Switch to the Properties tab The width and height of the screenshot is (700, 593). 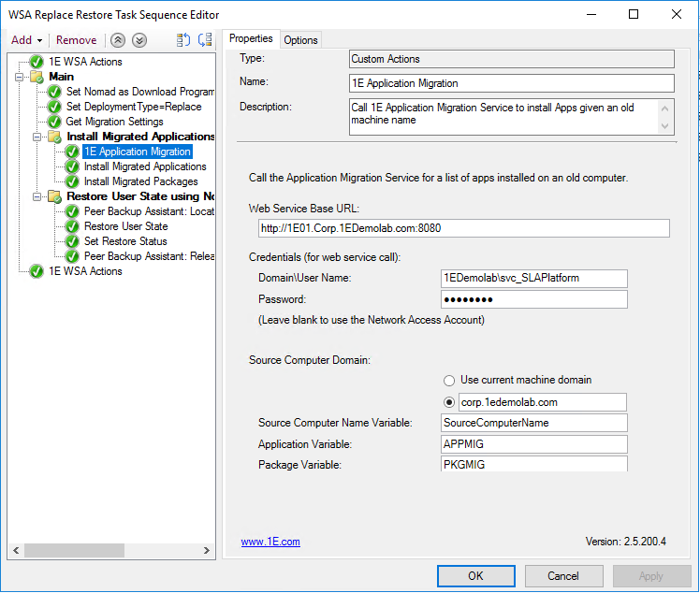251,39
